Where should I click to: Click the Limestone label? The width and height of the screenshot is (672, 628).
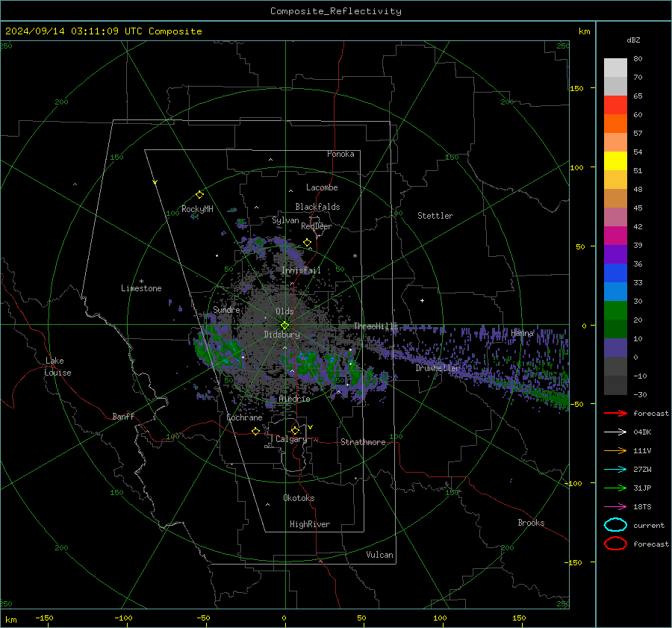pyautogui.click(x=141, y=288)
